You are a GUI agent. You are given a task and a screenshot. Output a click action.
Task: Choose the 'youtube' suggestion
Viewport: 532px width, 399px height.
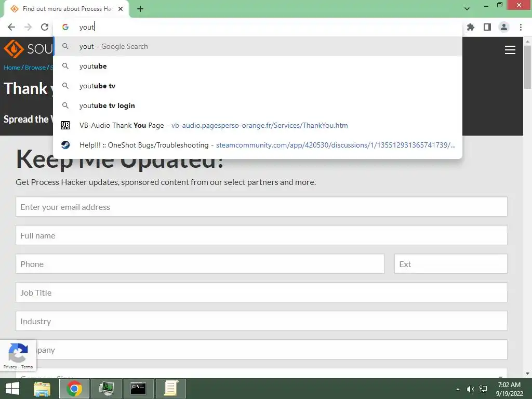tap(258, 66)
